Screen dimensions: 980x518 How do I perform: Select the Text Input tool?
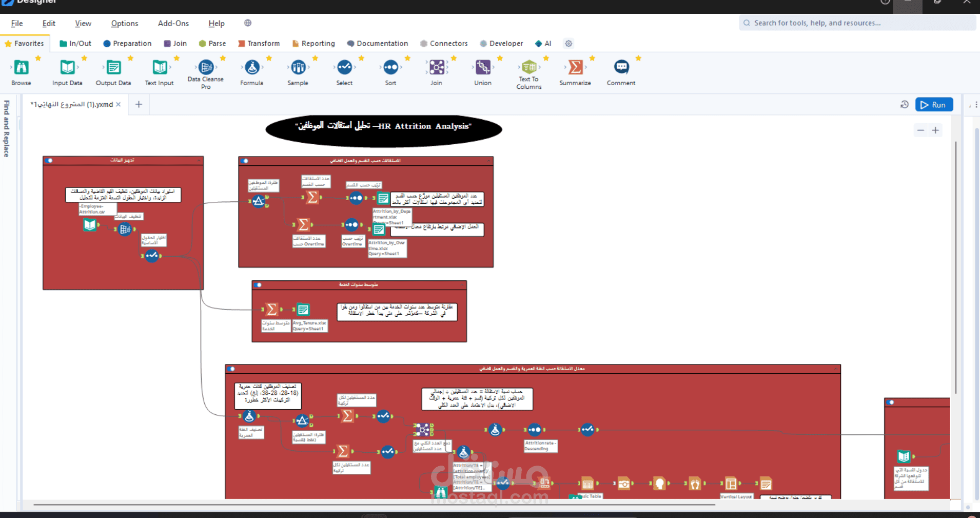(160, 67)
